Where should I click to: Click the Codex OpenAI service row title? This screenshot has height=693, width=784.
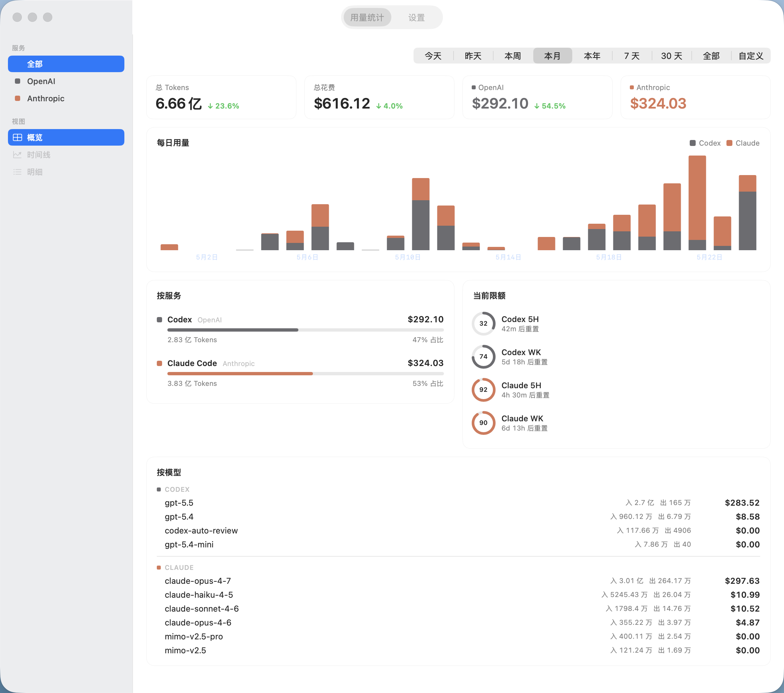coord(195,320)
